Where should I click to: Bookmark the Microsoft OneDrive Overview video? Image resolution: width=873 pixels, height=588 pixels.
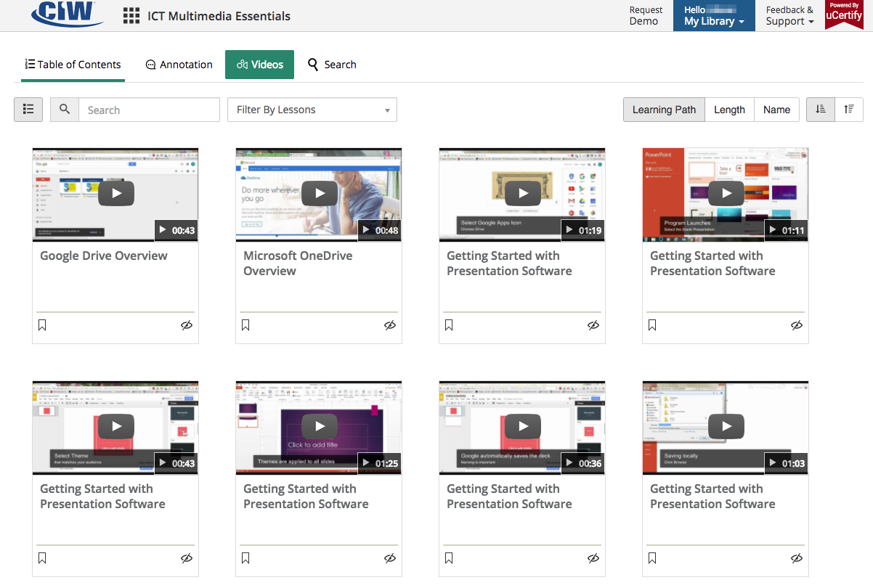click(x=245, y=325)
